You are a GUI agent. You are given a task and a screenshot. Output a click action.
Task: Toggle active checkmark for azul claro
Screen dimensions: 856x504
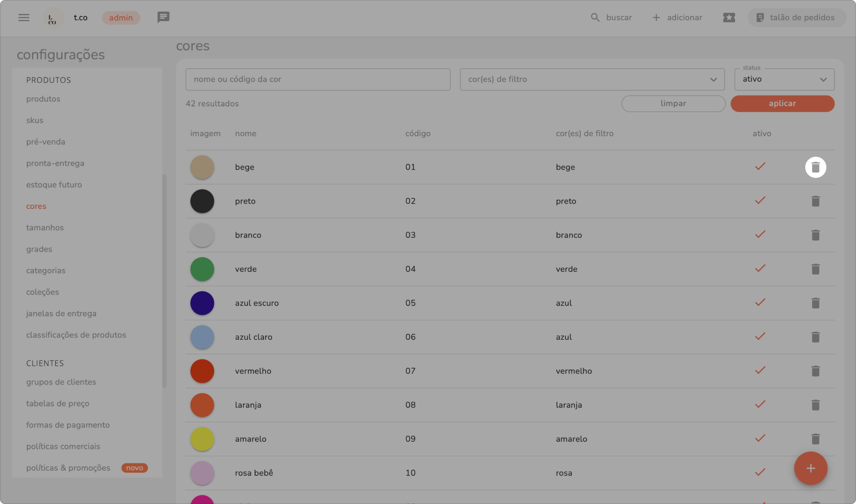click(x=760, y=337)
